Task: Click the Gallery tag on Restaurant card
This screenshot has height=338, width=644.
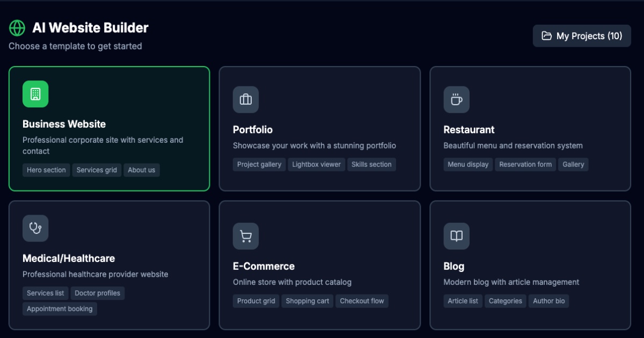Action: 573,165
